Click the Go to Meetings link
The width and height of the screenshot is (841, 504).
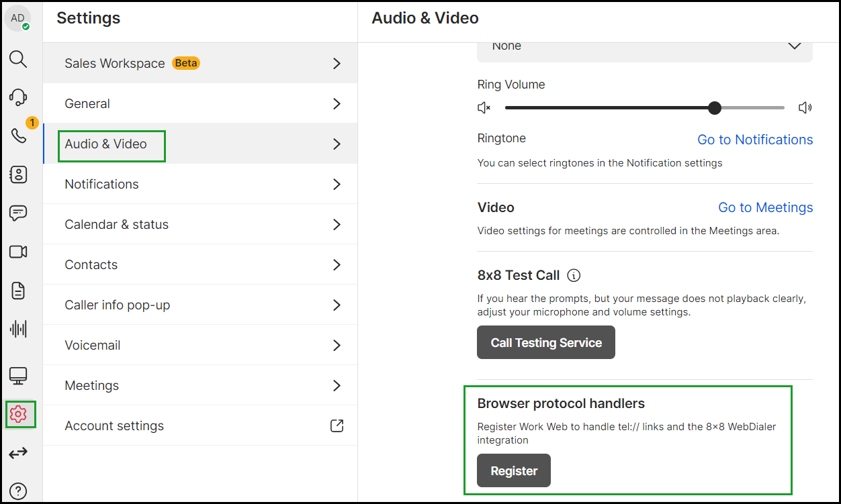(x=766, y=207)
